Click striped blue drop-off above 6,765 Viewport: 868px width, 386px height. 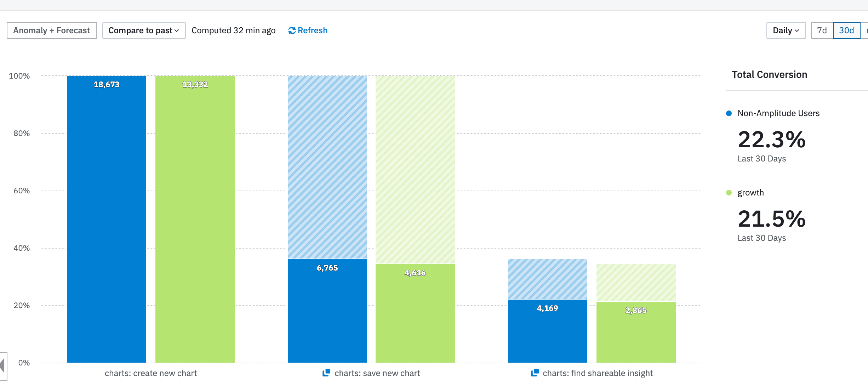pyautogui.click(x=327, y=166)
